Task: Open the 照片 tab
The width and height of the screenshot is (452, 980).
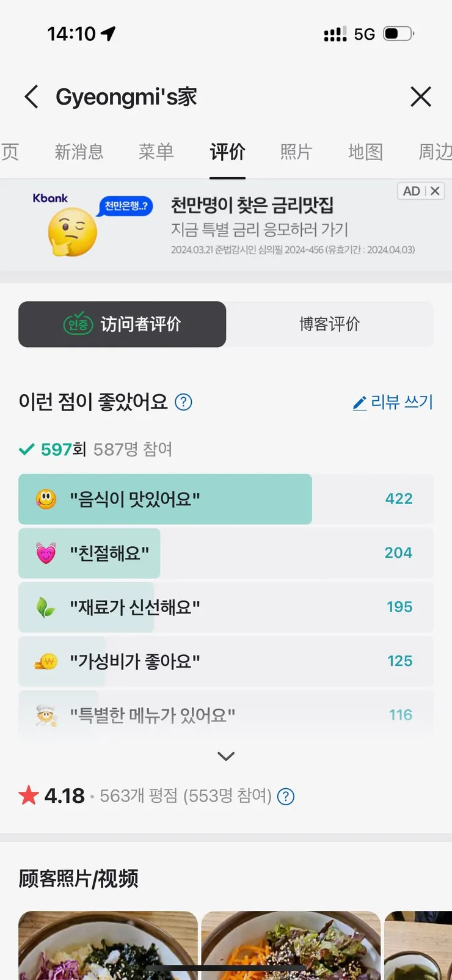Action: coord(296,152)
